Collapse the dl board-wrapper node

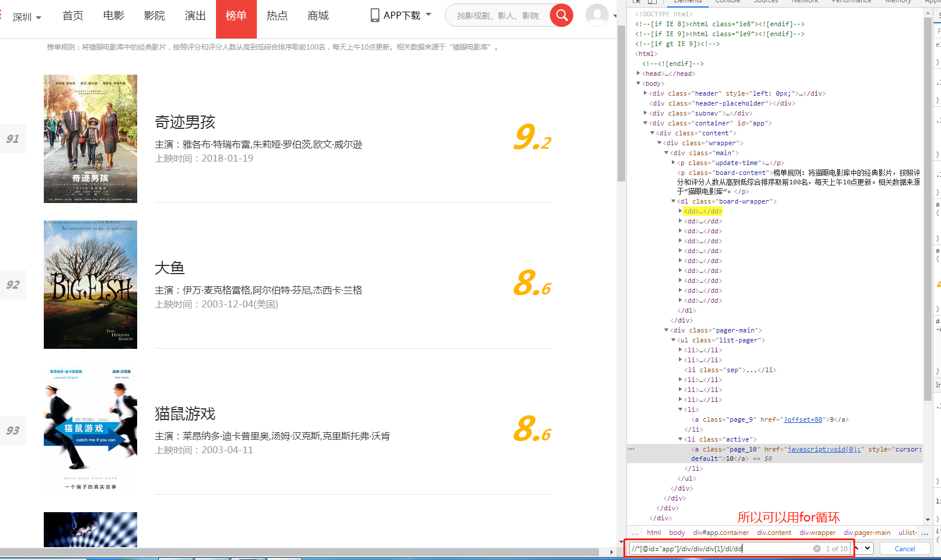[x=674, y=201]
